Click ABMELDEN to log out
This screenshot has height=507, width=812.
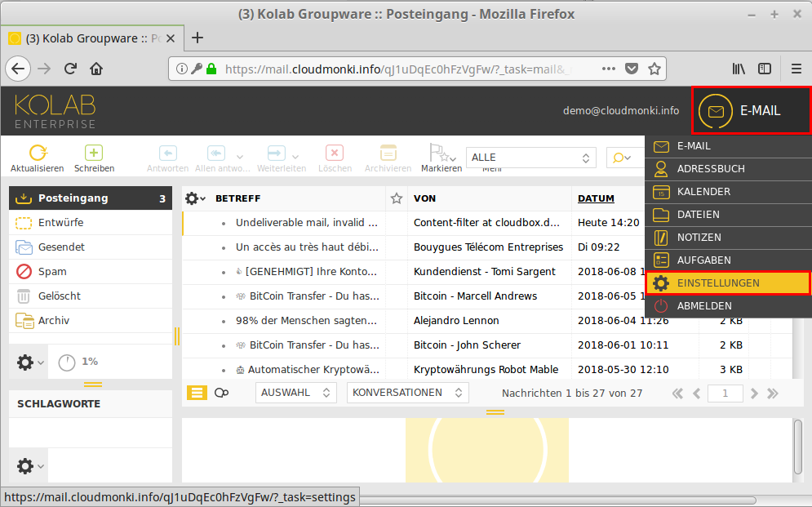tap(728, 306)
